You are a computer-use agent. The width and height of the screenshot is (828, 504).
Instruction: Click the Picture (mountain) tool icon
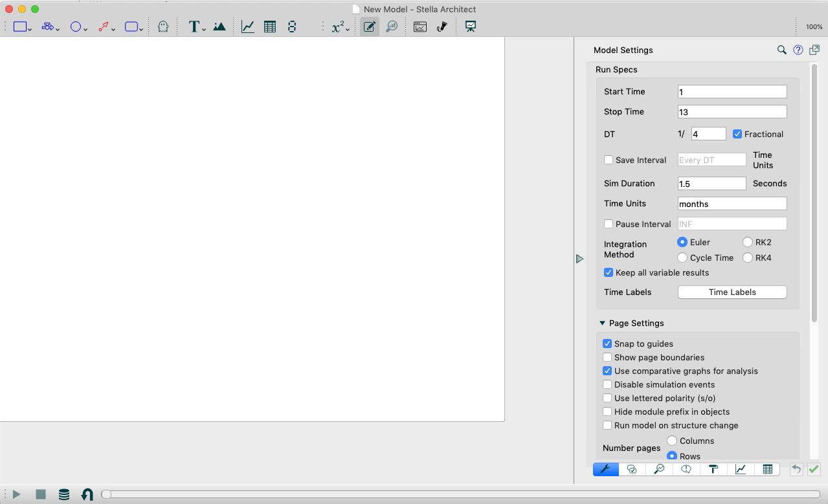[x=219, y=27]
